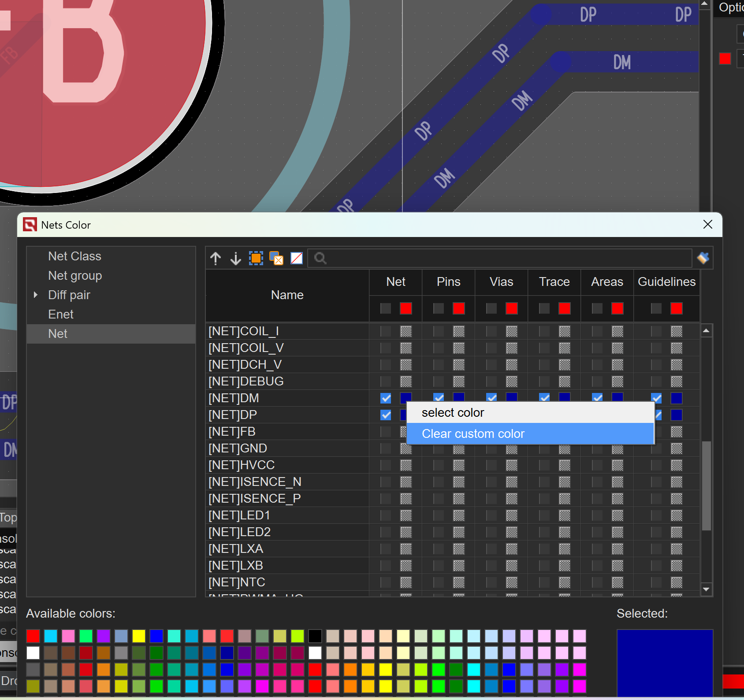Click the orange select-all icon

256,258
